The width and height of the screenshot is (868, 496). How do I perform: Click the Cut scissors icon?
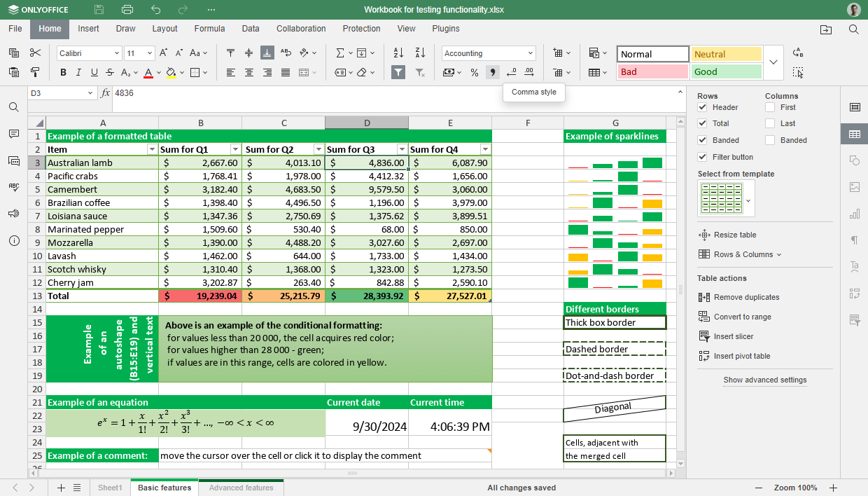pos(35,53)
